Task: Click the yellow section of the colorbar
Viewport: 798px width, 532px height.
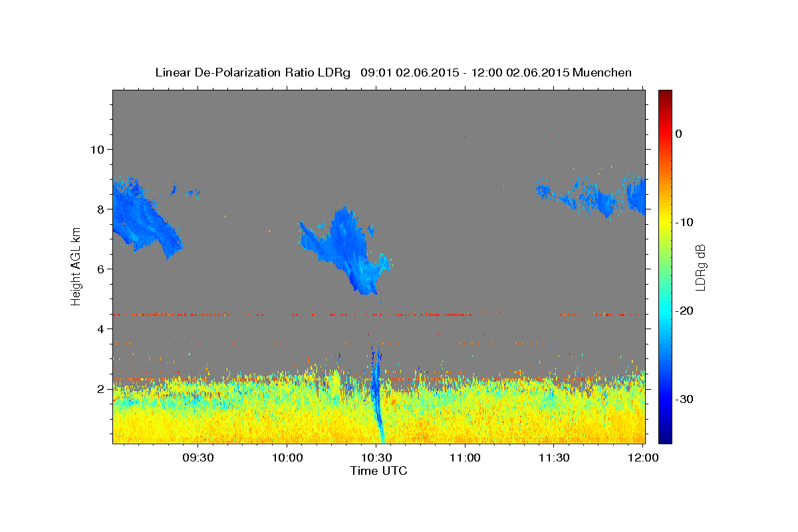Action: tap(665, 223)
